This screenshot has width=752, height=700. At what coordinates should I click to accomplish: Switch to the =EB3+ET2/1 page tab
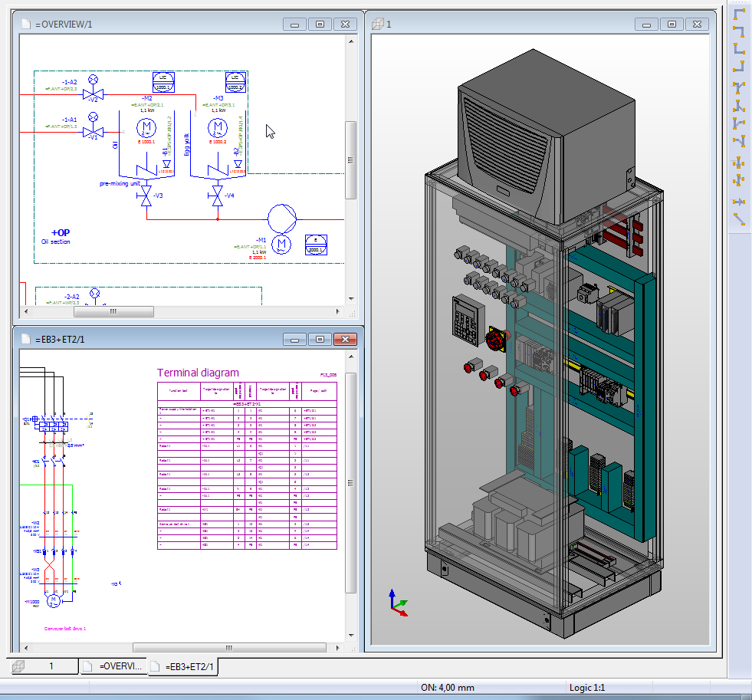point(182,666)
